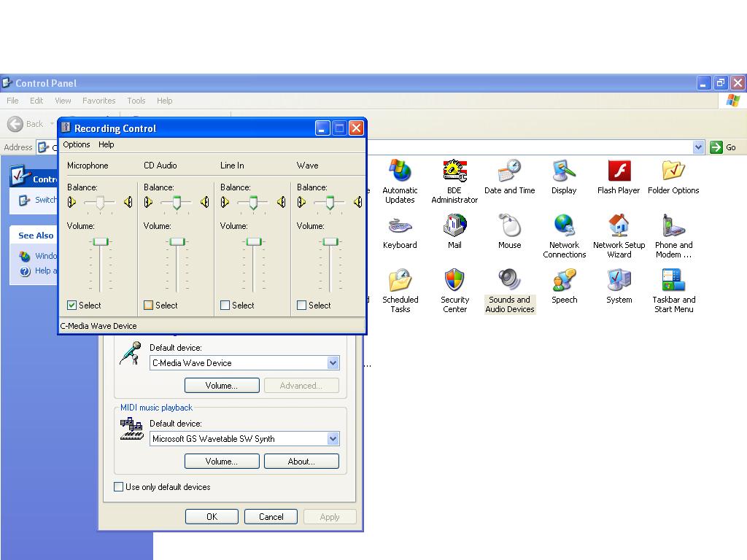Screen dimensions: 747x560
Task: Click the Line In balance slider thumb
Action: click(x=253, y=203)
